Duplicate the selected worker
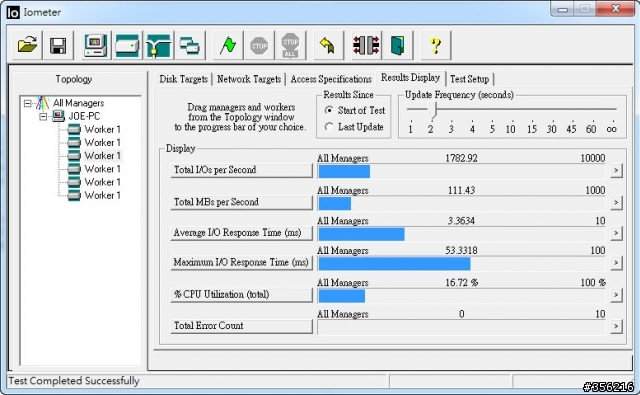The height and width of the screenshot is (395, 640). [x=189, y=45]
